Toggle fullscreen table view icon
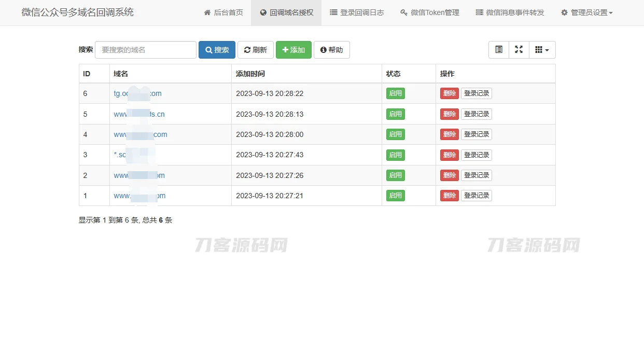Image resolution: width=644 pixels, height=345 pixels. click(519, 49)
